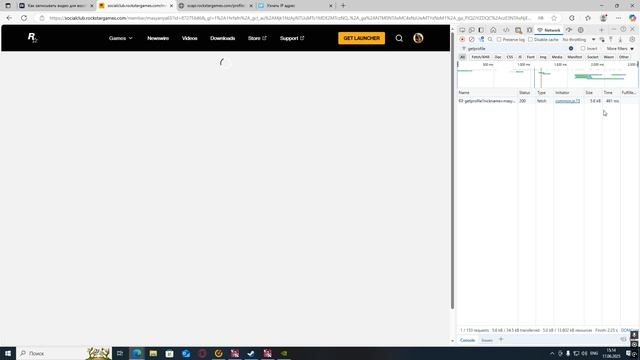Add more tools with plus in DevTools
This screenshot has height=360, width=640.
click(601, 30)
